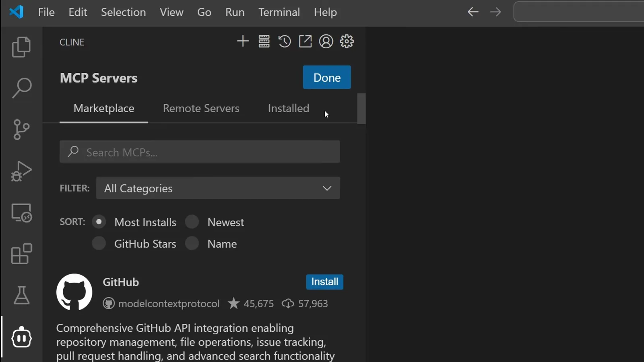Open the Run menu
The height and width of the screenshot is (362, 644).
235,12
